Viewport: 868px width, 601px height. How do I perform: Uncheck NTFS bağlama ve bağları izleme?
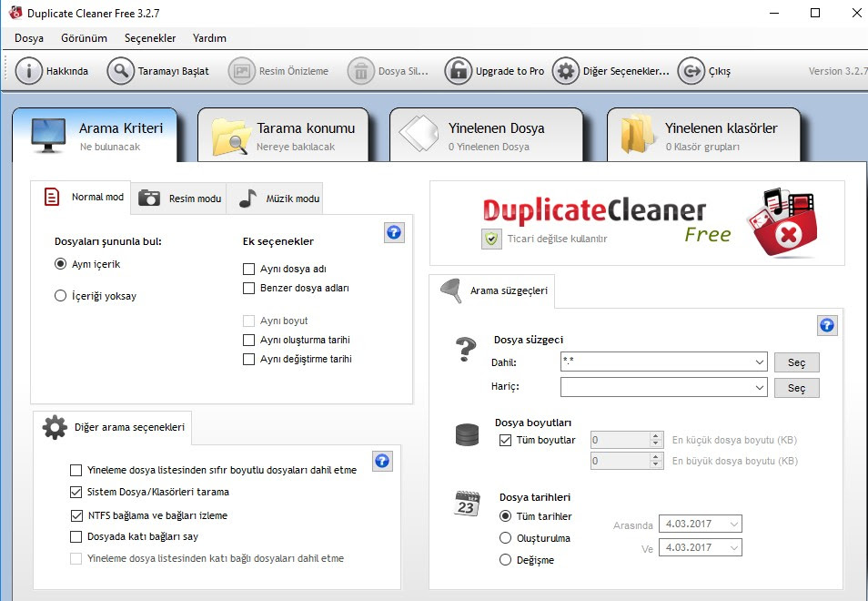click(x=76, y=515)
